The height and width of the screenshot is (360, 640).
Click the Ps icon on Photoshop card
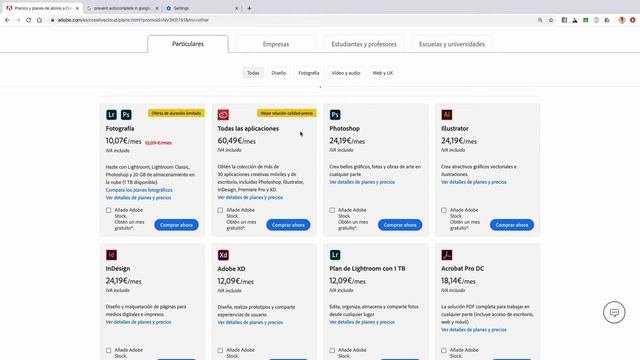[x=335, y=115]
